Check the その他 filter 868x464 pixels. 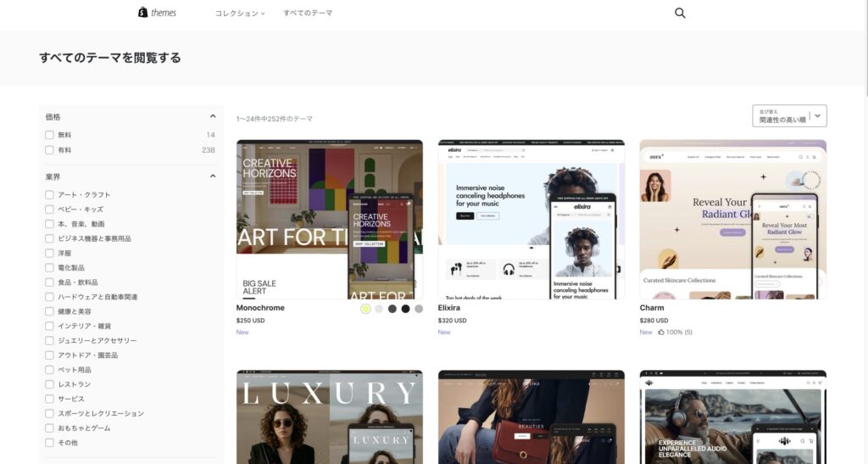pos(49,443)
